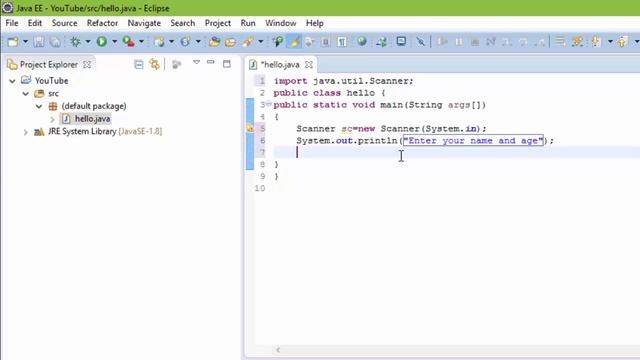Collapse the src folder node

coord(25,93)
